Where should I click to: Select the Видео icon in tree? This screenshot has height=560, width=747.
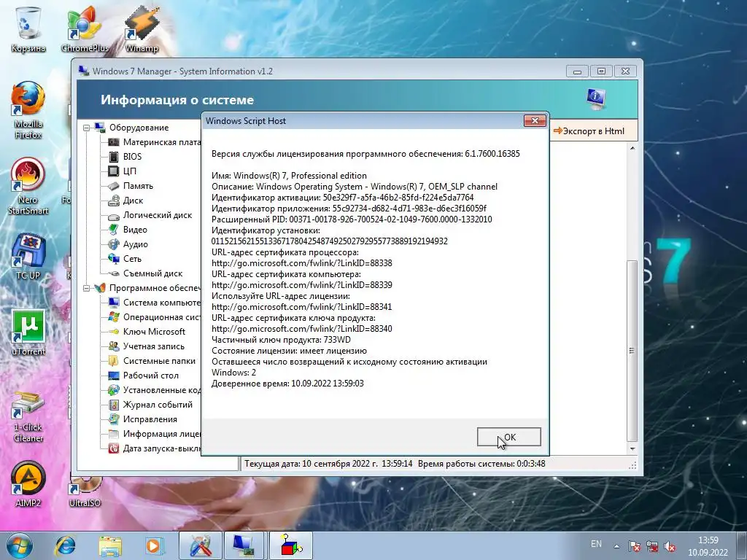(113, 230)
